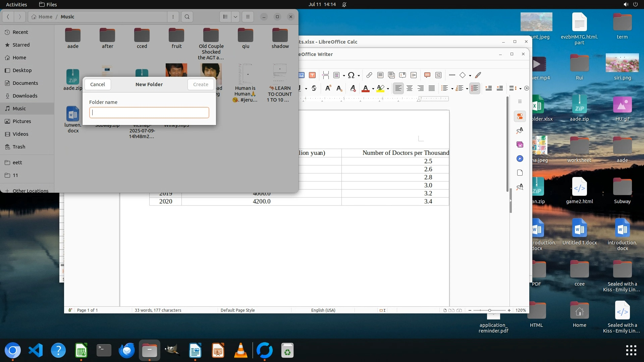
Task: Clear direct formatting
Action: coord(353,88)
